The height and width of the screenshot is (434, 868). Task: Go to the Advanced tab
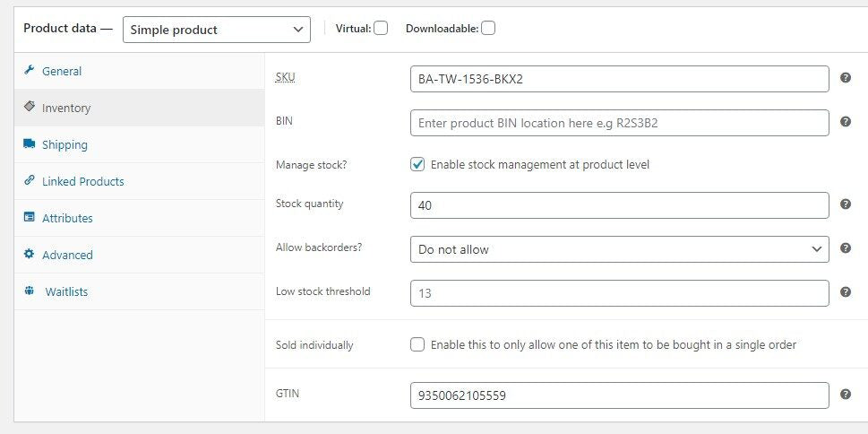(x=67, y=255)
